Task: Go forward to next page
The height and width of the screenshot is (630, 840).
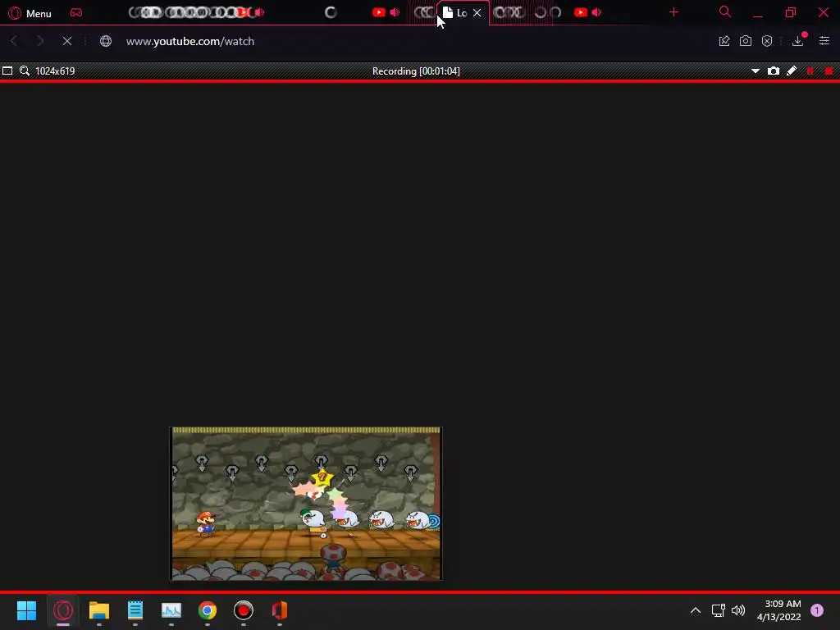Action: pos(40,41)
